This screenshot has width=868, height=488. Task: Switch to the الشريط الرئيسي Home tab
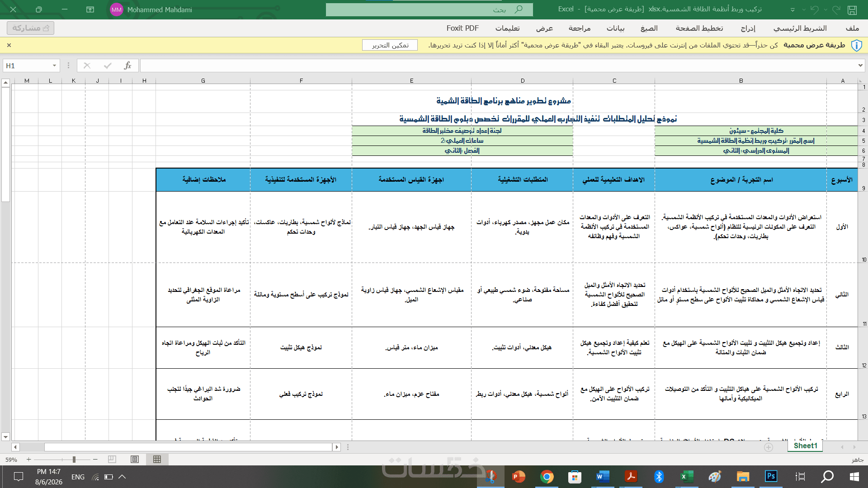tap(800, 28)
